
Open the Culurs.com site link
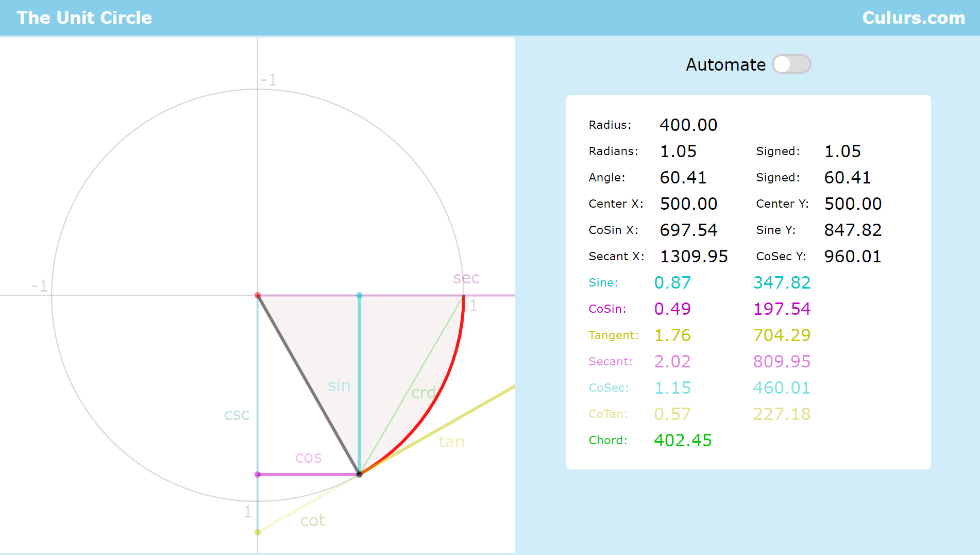[x=915, y=18]
